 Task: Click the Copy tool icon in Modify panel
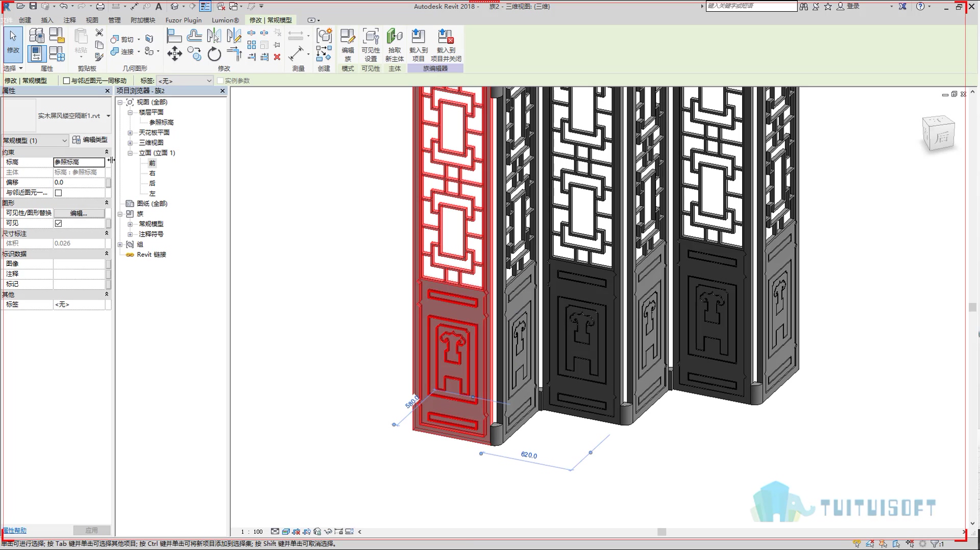pos(194,54)
